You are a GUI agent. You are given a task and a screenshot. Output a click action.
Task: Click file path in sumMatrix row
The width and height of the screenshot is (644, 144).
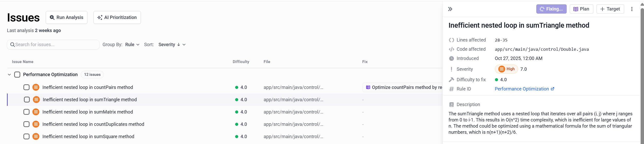[293, 112]
